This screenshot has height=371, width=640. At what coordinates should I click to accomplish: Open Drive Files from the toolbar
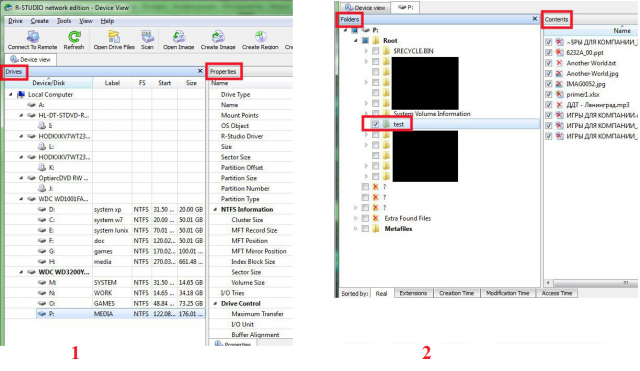(x=114, y=37)
